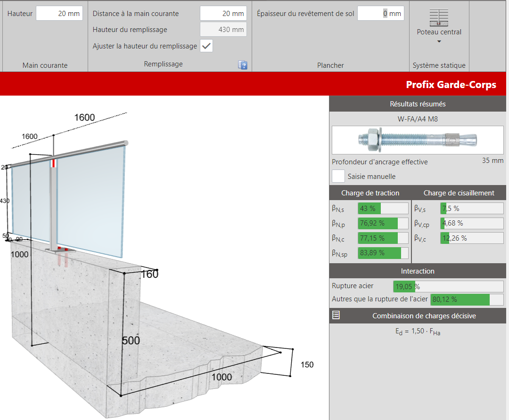Screen dimensions: 509x420
Task: Click the βN,c 77,15 % utilization bar
Action: (x=383, y=238)
